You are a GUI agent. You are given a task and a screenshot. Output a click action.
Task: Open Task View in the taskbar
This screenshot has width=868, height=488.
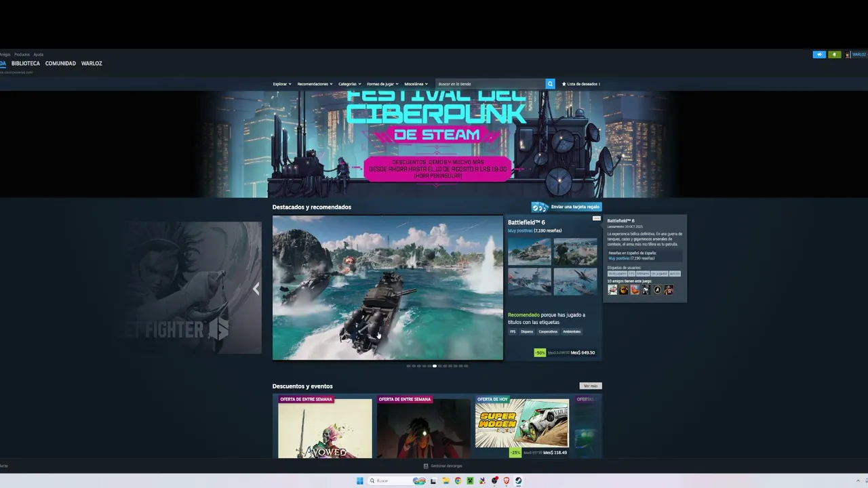click(433, 481)
